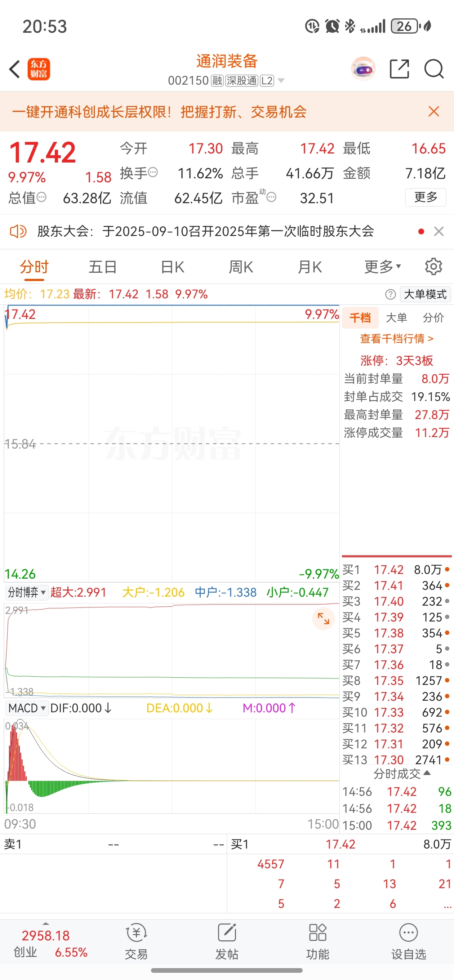The height and width of the screenshot is (980, 454).
Task: Tap the 更多 button in quote details
Action: (426, 197)
